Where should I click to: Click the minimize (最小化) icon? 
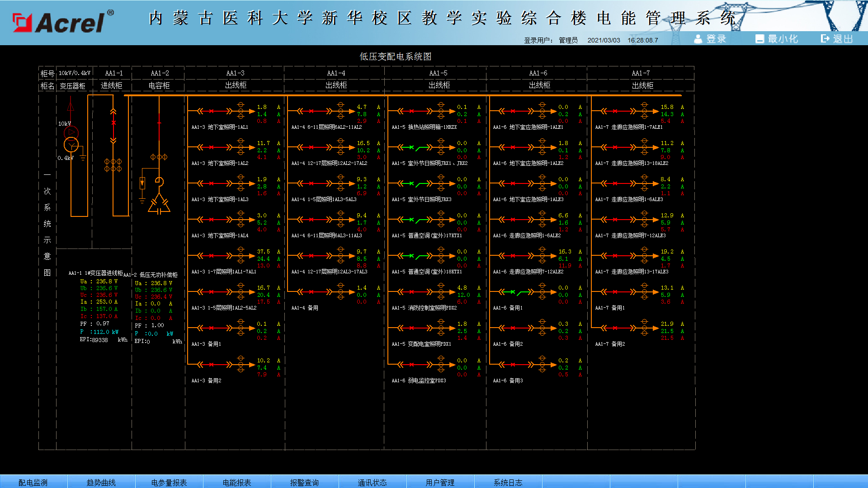(x=759, y=39)
